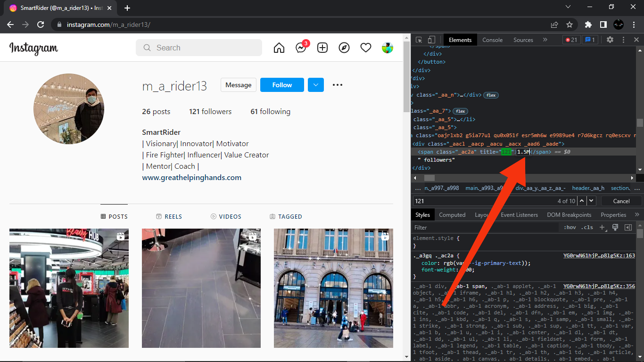Screen dimensions: 644x362
Task: Close the DevTools panel
Action: (x=636, y=40)
